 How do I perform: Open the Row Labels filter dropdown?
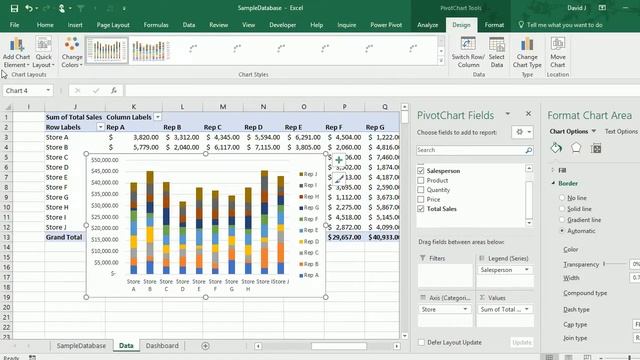tap(100, 127)
